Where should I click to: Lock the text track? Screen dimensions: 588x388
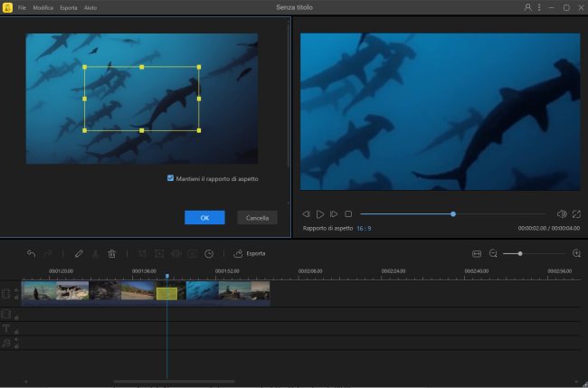16,332
